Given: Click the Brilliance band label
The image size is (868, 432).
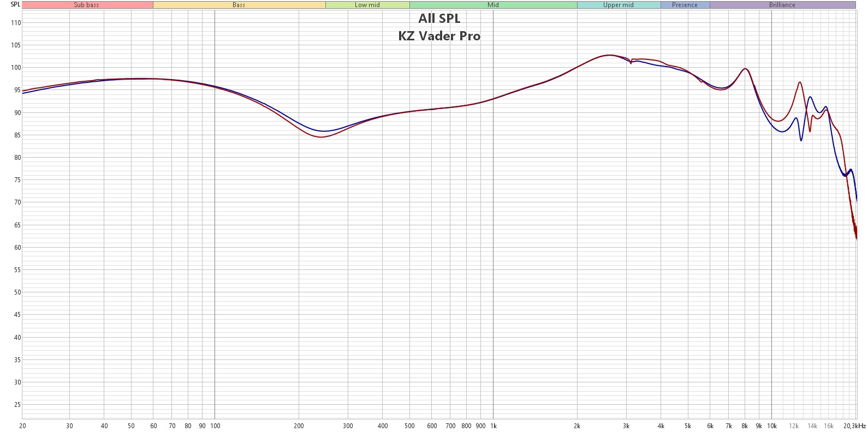Looking at the screenshot, I should click(x=782, y=5).
